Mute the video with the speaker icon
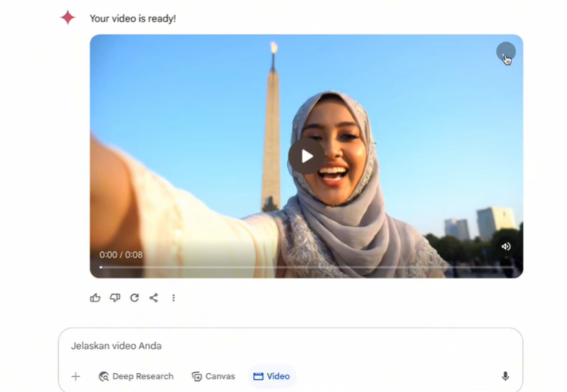Viewport: 567px width, 392px height. pyautogui.click(x=506, y=246)
